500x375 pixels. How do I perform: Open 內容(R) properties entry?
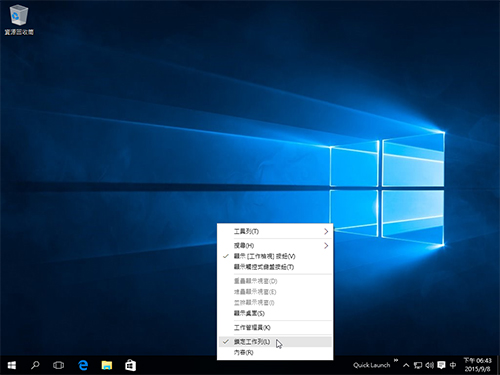pos(275,352)
